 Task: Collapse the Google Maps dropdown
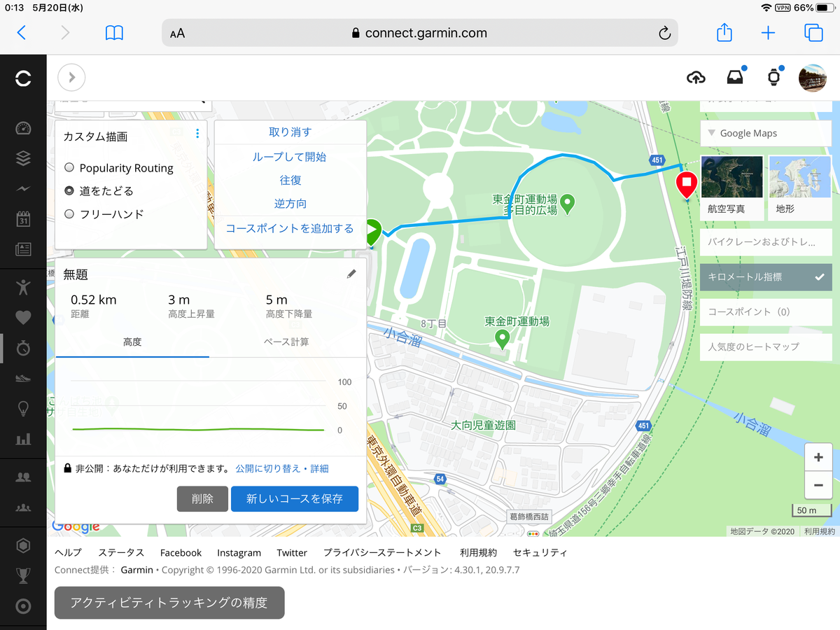point(766,133)
